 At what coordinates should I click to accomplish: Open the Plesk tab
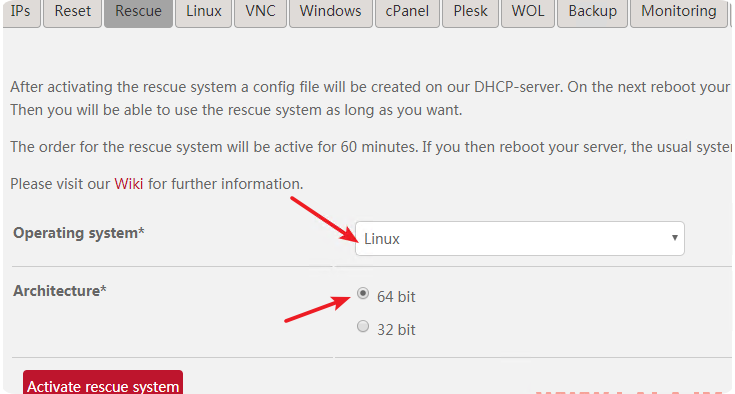pyautogui.click(x=470, y=13)
